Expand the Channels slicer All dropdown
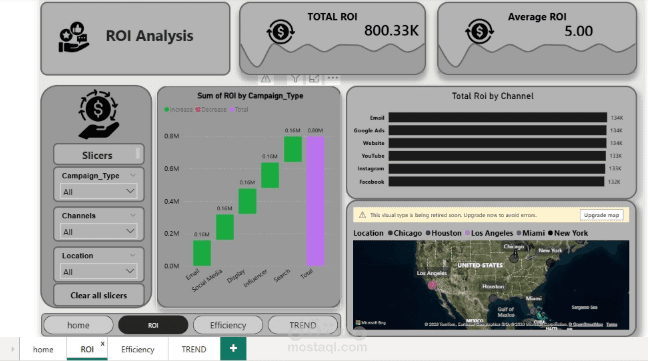The height and width of the screenshot is (361, 656). tap(99, 232)
